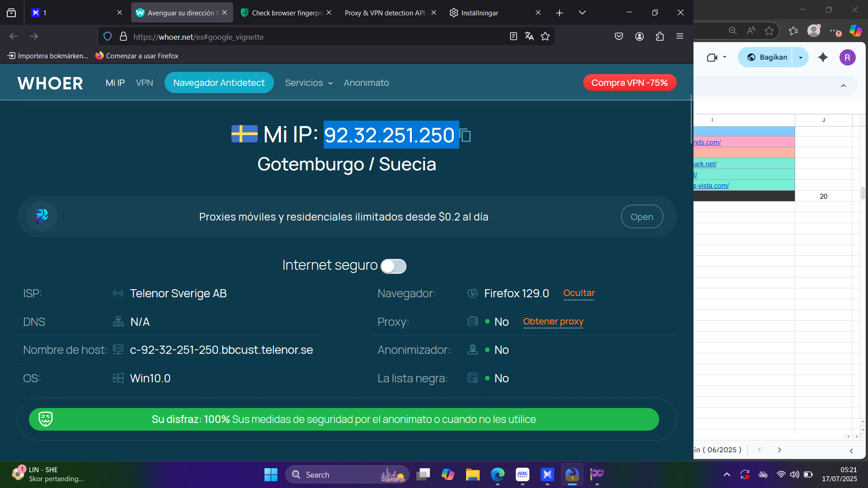
Task: Show hidden system tray icons chevron
Action: [x=726, y=474]
